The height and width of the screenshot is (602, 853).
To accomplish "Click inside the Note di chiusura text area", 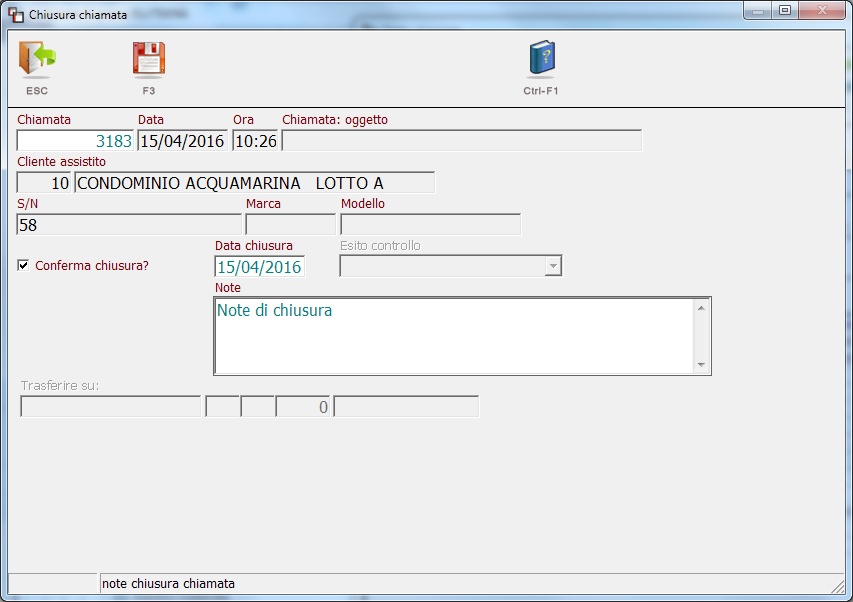I will point(454,336).
